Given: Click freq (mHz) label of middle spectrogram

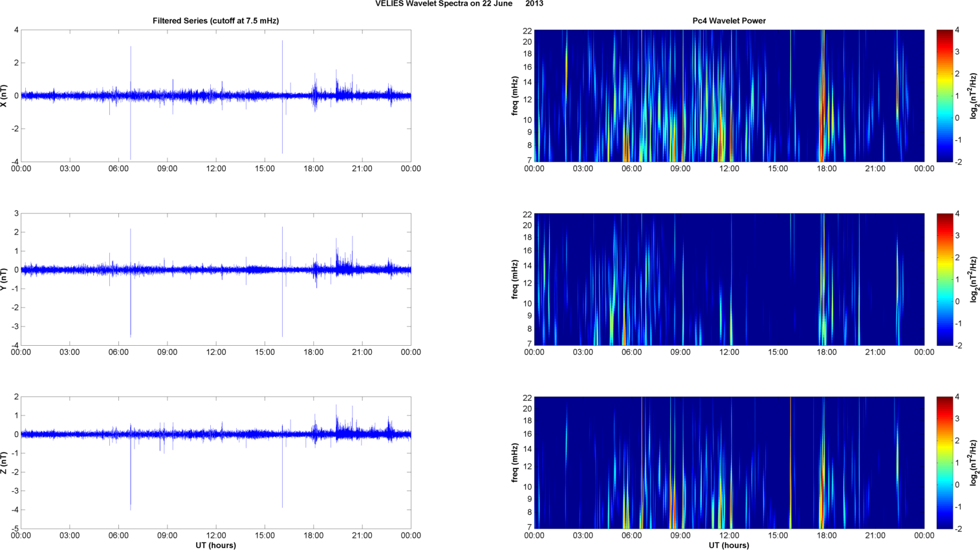Looking at the screenshot, I should point(515,279).
